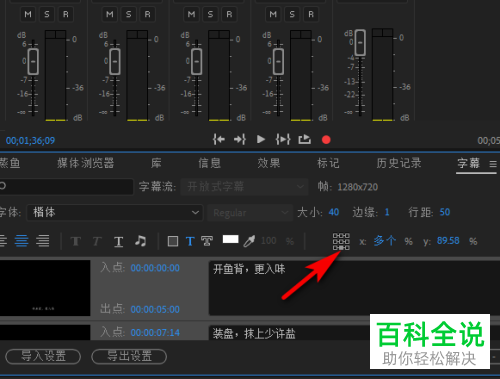The height and width of the screenshot is (379, 500).
Task: Click the third track volume fader handle
Action: point(197,62)
